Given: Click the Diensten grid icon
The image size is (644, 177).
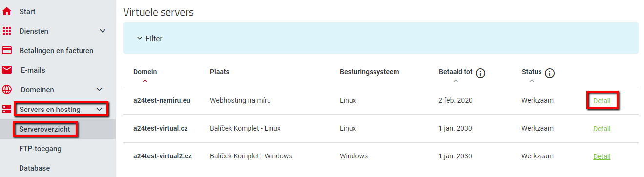Looking at the screenshot, I should coord(7,31).
